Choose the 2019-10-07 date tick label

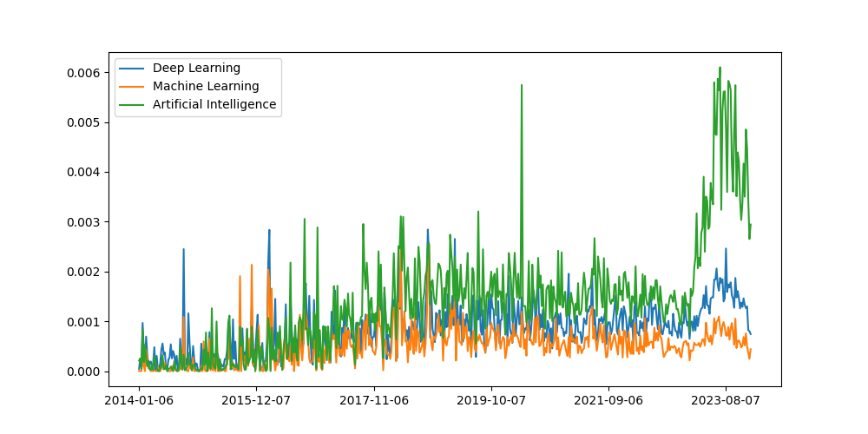(491, 401)
